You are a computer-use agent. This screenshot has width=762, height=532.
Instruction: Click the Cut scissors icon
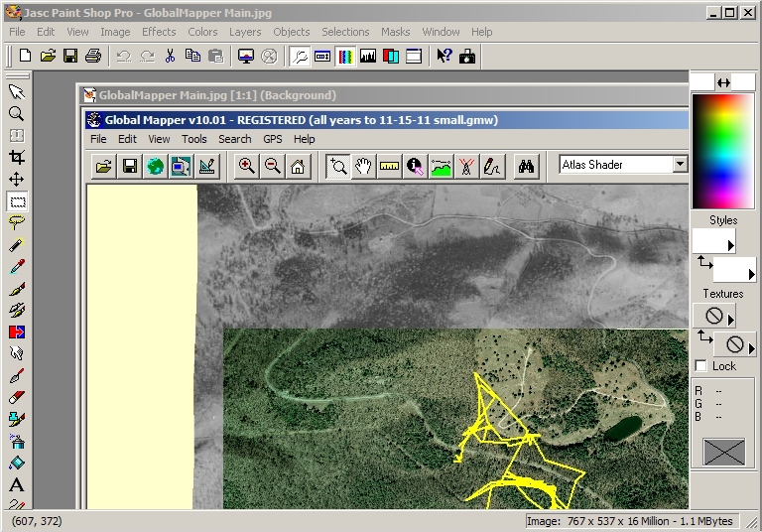[x=170, y=56]
